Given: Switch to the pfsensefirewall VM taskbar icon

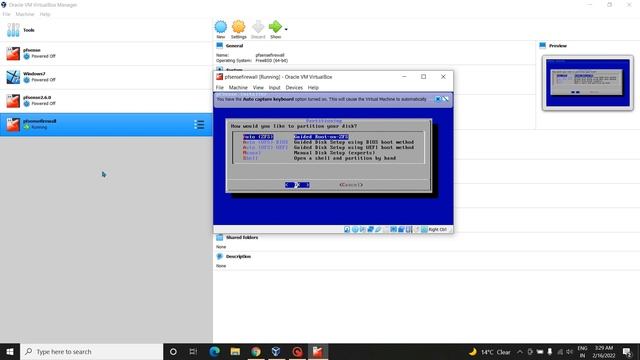Looking at the screenshot, I should (x=318, y=351).
